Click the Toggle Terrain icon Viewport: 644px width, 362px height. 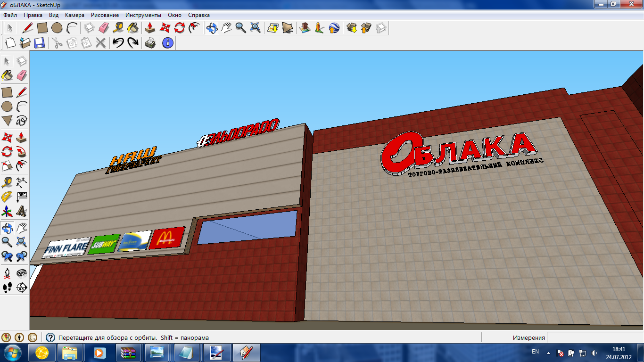287,28
